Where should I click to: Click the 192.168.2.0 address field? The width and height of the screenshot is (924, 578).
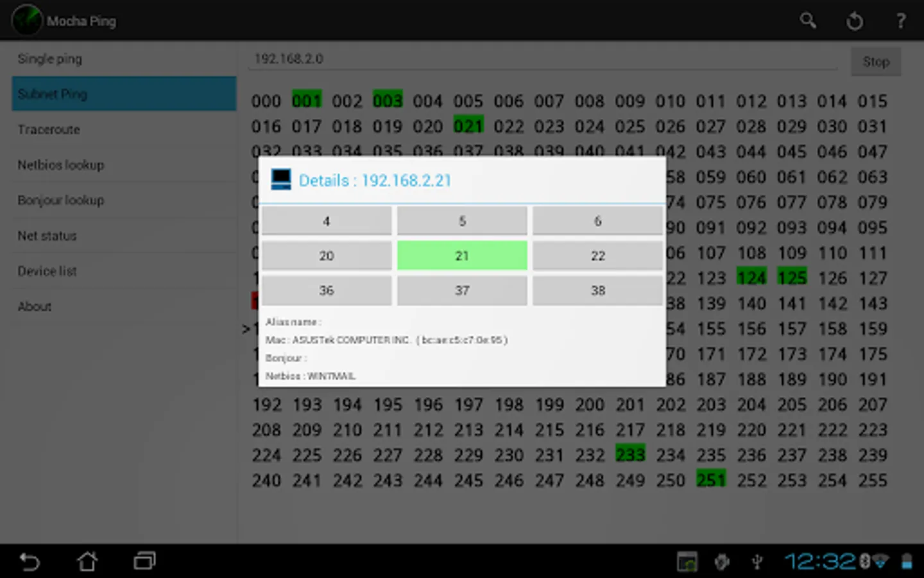[543, 59]
